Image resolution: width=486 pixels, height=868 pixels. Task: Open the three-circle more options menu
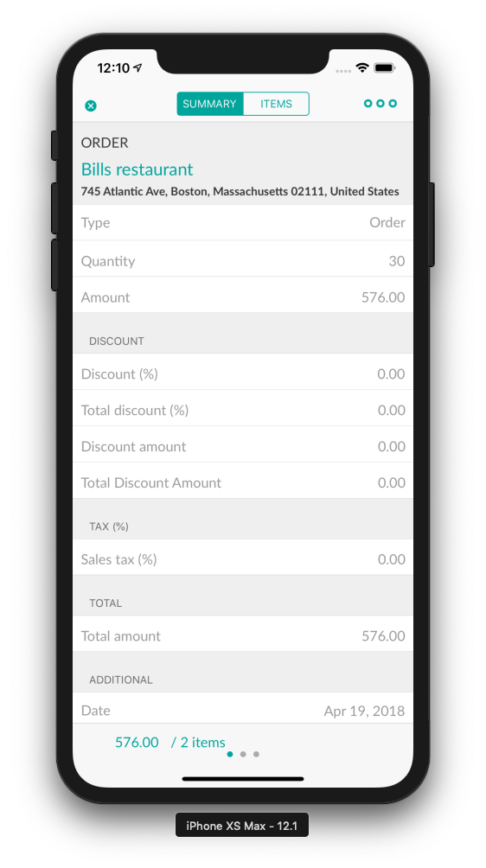point(380,104)
